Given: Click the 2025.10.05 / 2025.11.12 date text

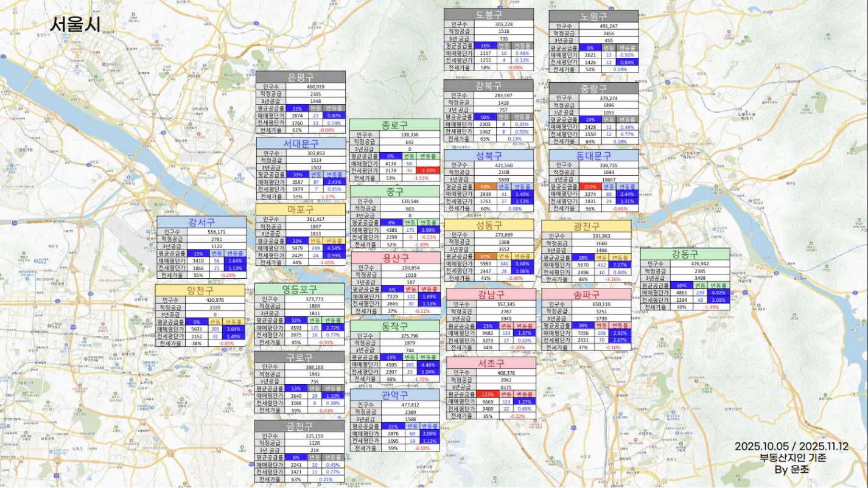Looking at the screenshot, I should point(791,447).
